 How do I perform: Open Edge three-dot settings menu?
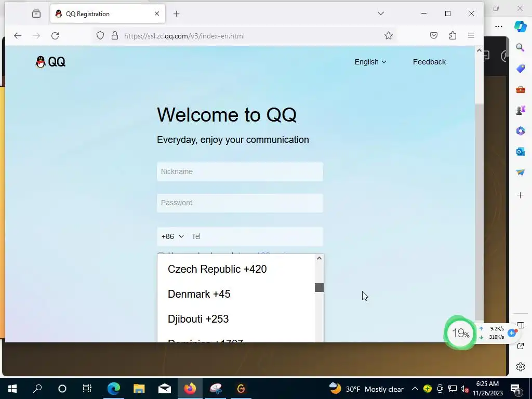[498, 26]
